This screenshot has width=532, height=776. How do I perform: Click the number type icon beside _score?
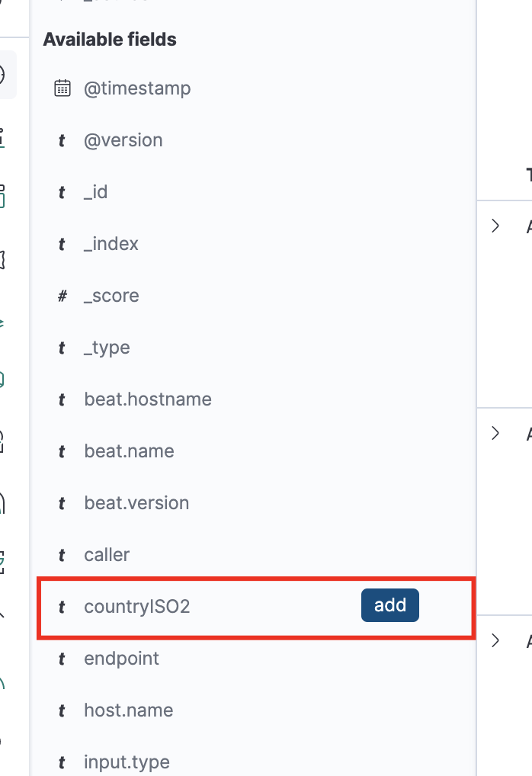[x=62, y=296]
